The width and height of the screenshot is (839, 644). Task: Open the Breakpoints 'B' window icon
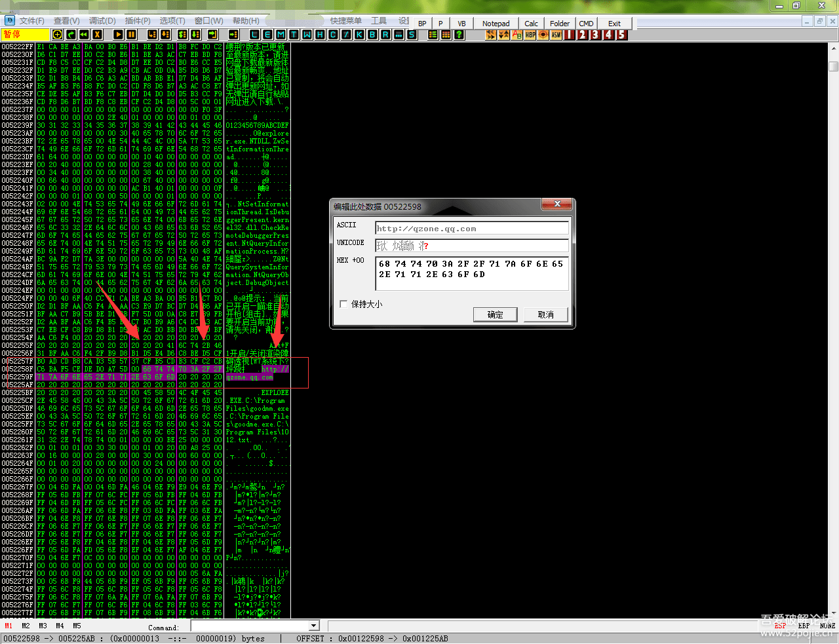372,35
